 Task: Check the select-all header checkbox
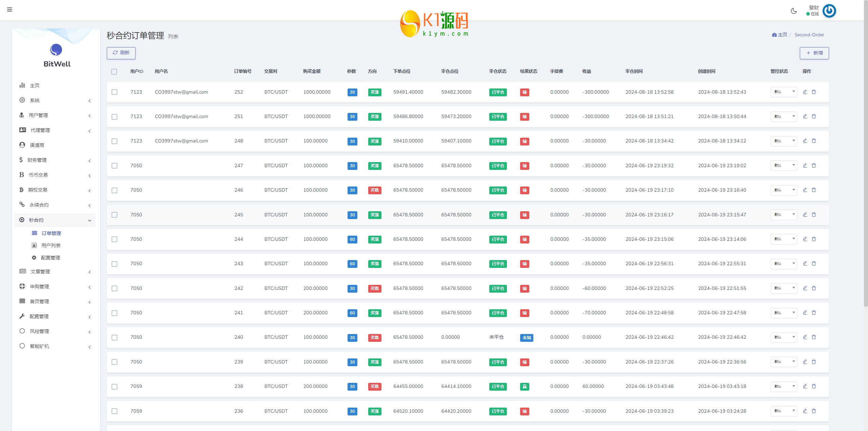tap(114, 72)
